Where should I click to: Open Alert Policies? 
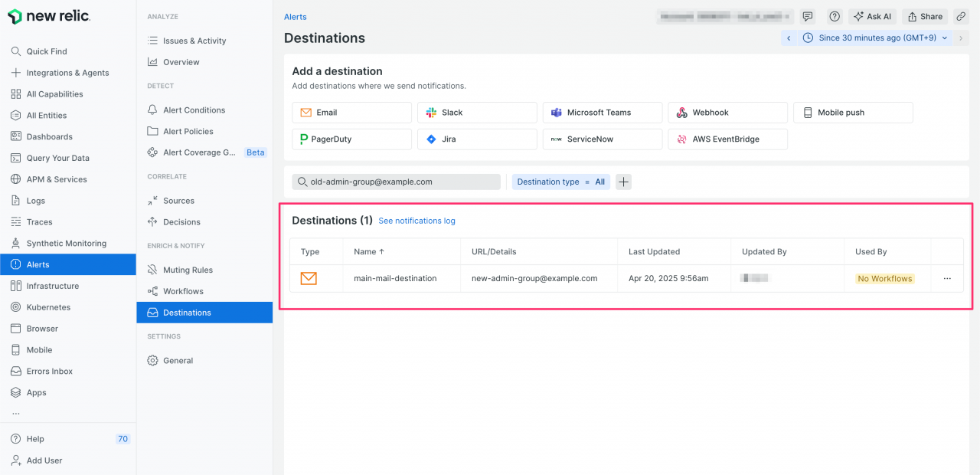click(188, 132)
